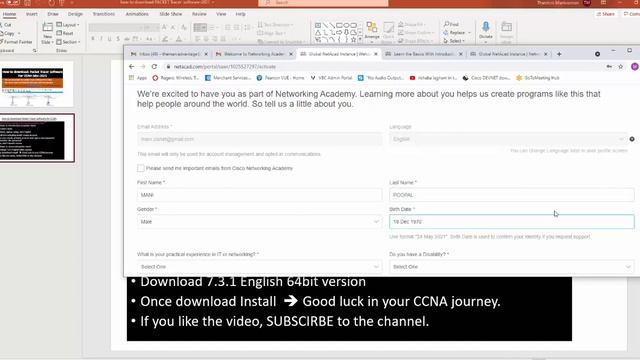
Task: Open a new browser tab
Action: 559,54
